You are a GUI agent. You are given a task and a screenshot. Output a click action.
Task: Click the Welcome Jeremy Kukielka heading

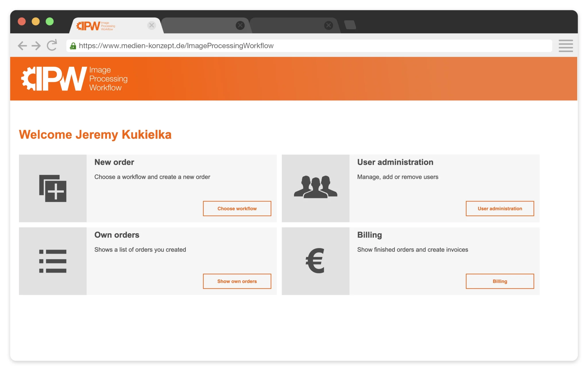95,135
